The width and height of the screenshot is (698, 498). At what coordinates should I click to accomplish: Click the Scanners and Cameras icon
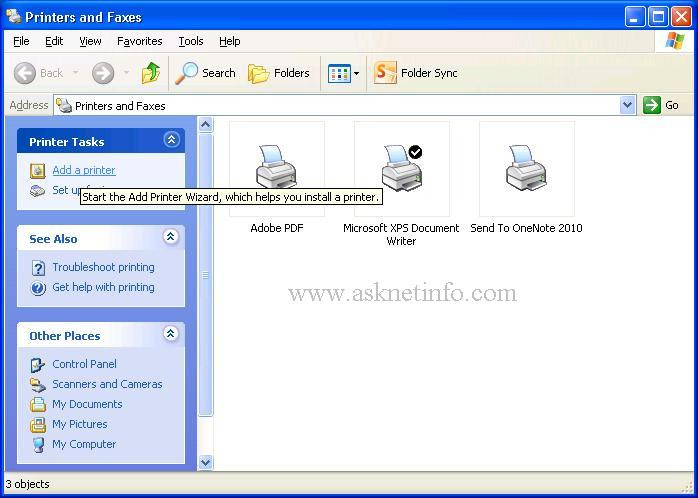click(38, 385)
